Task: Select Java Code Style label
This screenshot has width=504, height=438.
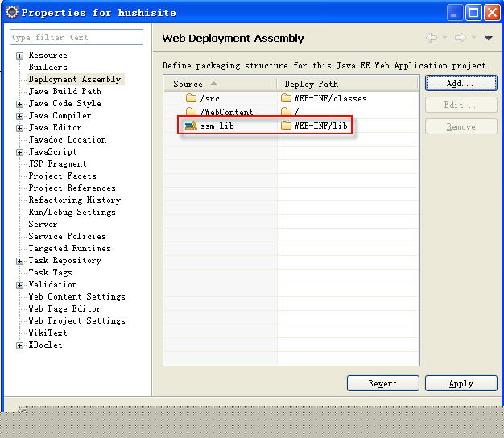Action: tap(65, 104)
